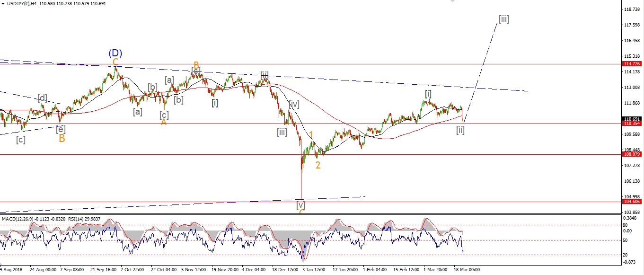The height and width of the screenshot is (275, 644).
Task: Select the projected [iii] wave label at top right
Action: coord(503,19)
